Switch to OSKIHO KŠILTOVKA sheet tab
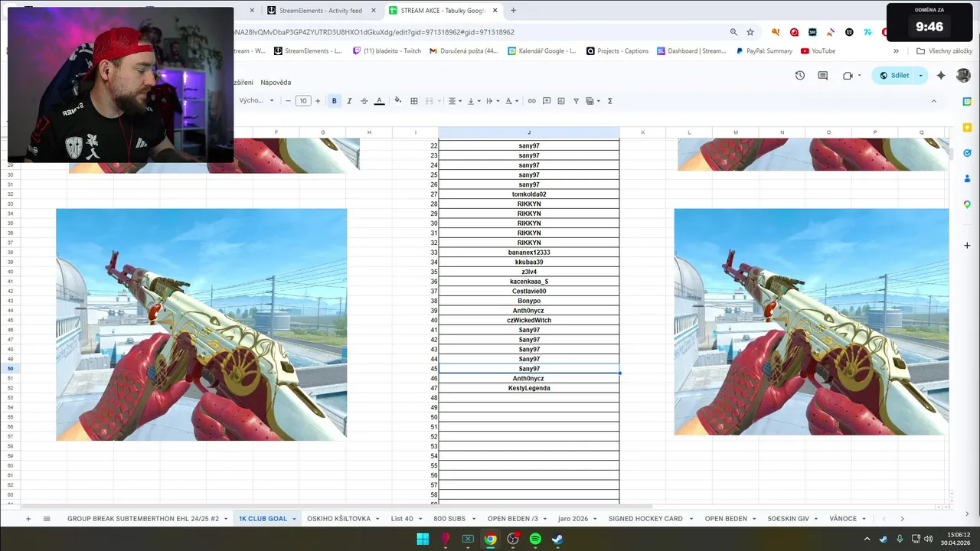The image size is (980, 551). (338, 519)
